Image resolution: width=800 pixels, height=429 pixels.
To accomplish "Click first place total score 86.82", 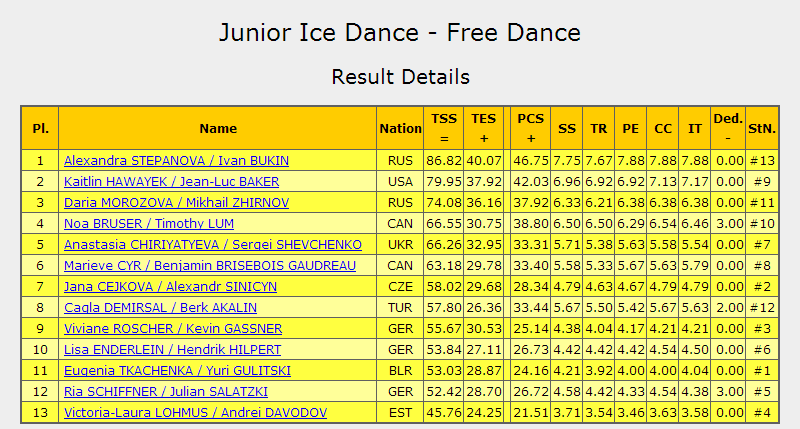I will (444, 161).
